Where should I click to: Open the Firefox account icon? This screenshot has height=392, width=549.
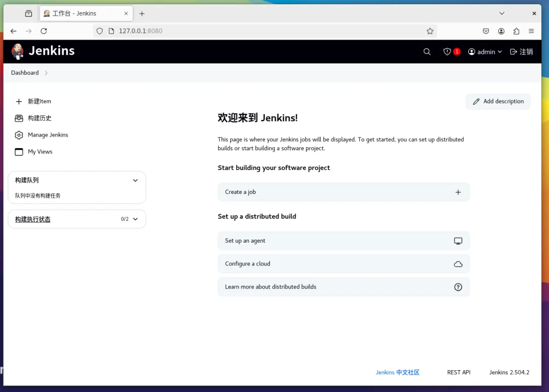pyautogui.click(x=501, y=31)
